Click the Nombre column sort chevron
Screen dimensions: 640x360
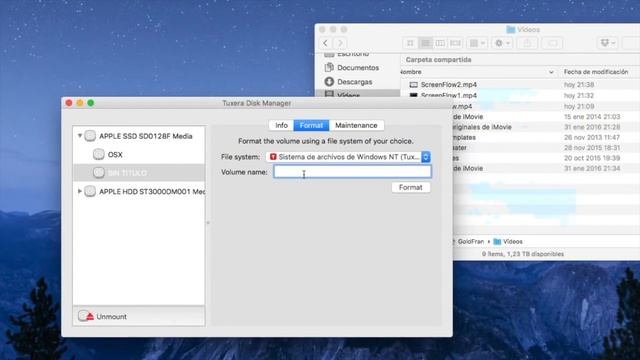(551, 72)
